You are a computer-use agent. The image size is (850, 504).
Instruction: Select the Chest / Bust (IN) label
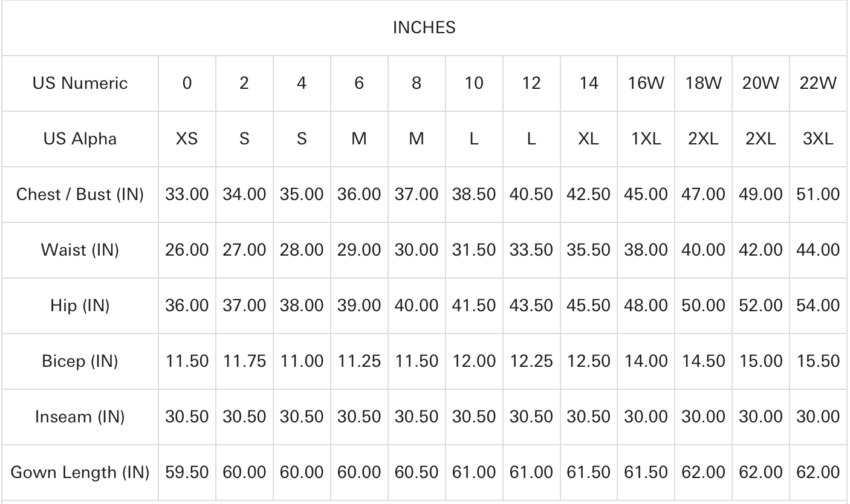point(80,195)
